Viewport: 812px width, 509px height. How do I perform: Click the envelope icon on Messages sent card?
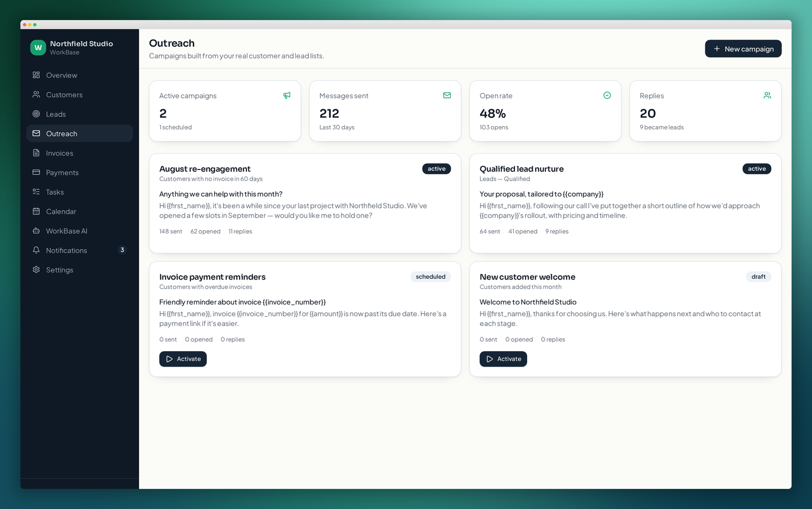point(447,96)
